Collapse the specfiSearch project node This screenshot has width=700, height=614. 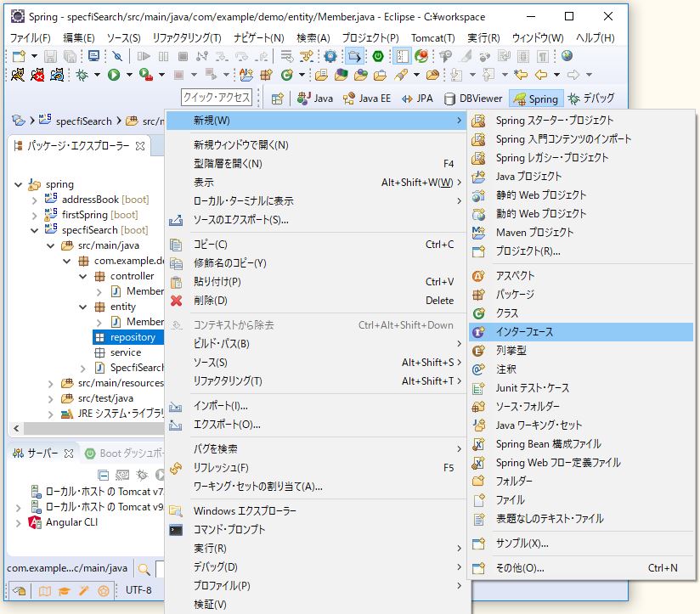click(x=34, y=230)
